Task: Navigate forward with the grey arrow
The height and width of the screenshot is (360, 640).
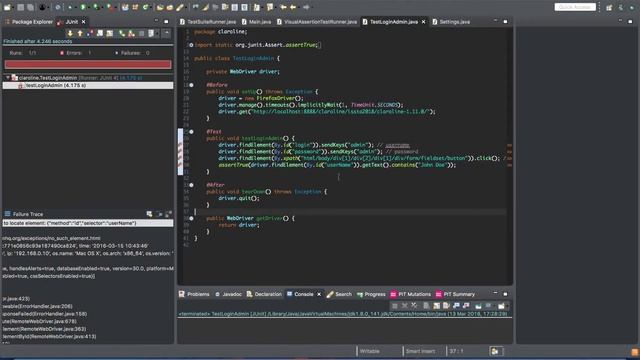Action: tap(306, 7)
